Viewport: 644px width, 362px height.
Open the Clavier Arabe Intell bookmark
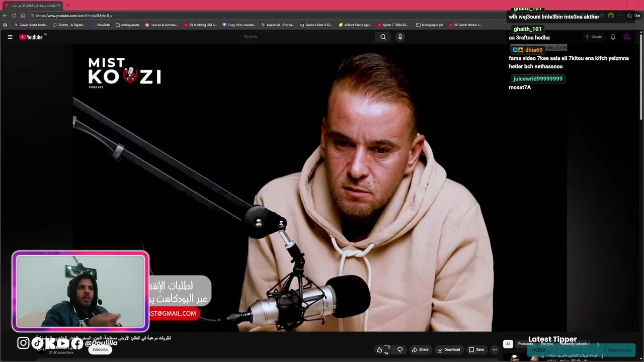click(30, 25)
